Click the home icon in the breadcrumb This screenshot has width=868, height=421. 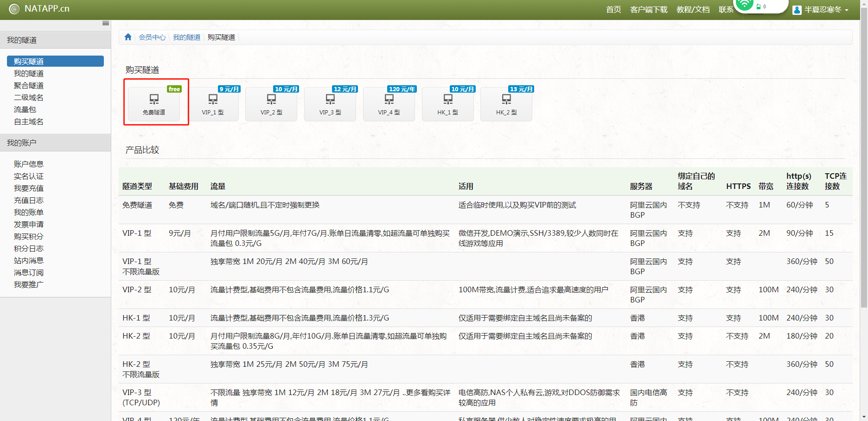(x=128, y=37)
